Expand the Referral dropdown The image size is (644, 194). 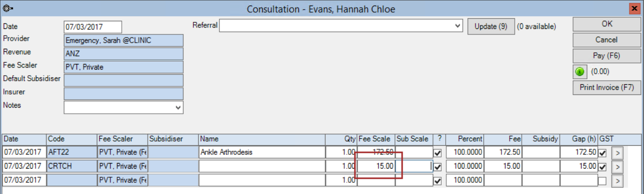[x=457, y=25]
